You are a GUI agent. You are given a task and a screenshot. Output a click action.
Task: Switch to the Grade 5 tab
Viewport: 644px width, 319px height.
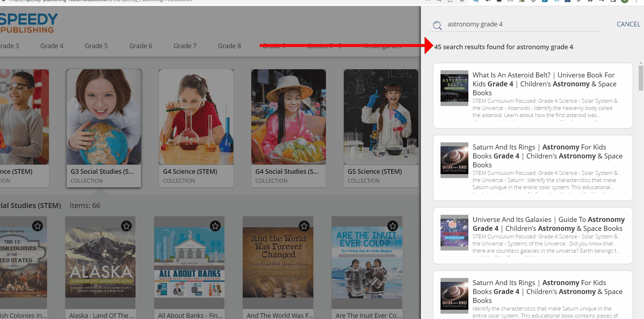tap(96, 46)
